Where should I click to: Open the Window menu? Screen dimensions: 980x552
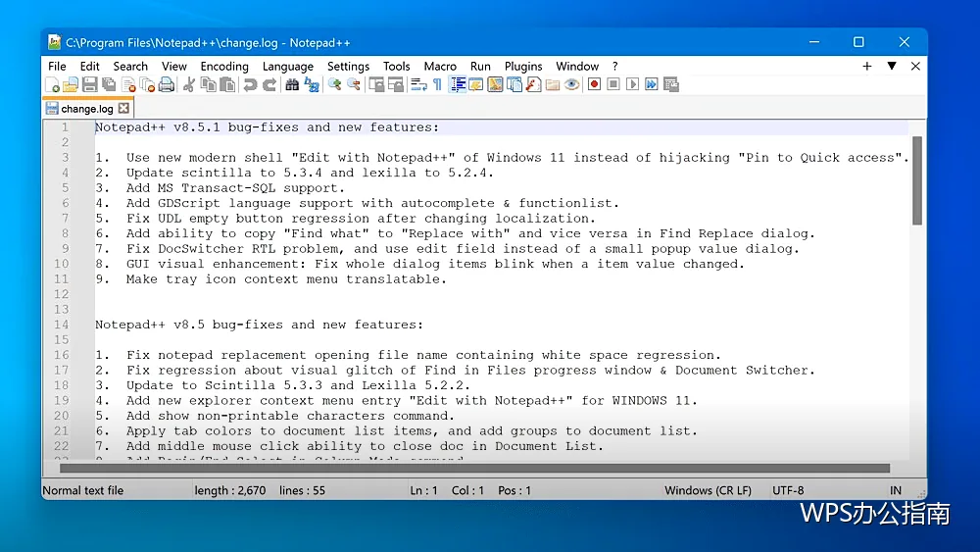pos(577,67)
